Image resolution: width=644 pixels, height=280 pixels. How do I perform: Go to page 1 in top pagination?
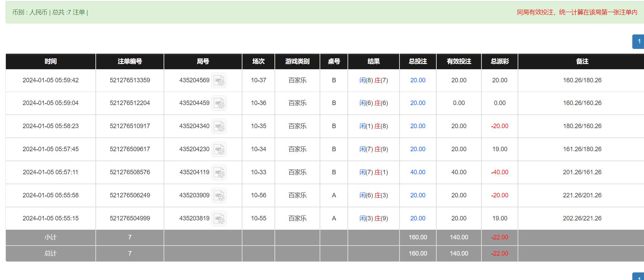click(x=639, y=42)
